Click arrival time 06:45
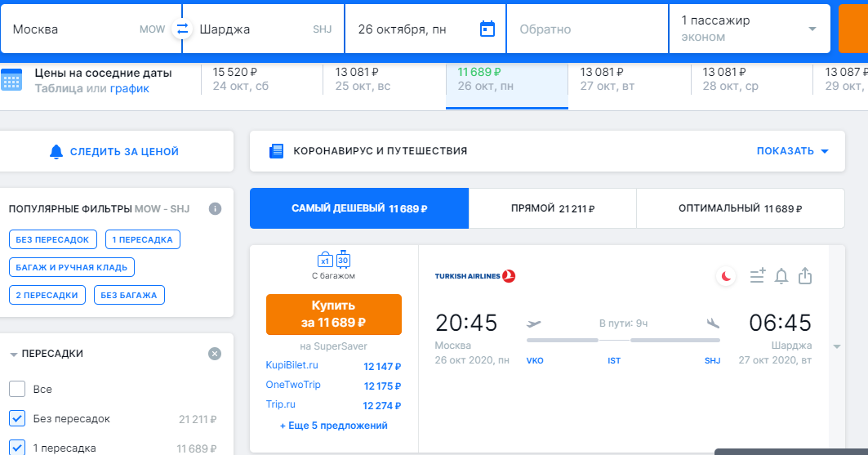The height and width of the screenshot is (455, 868). click(780, 323)
